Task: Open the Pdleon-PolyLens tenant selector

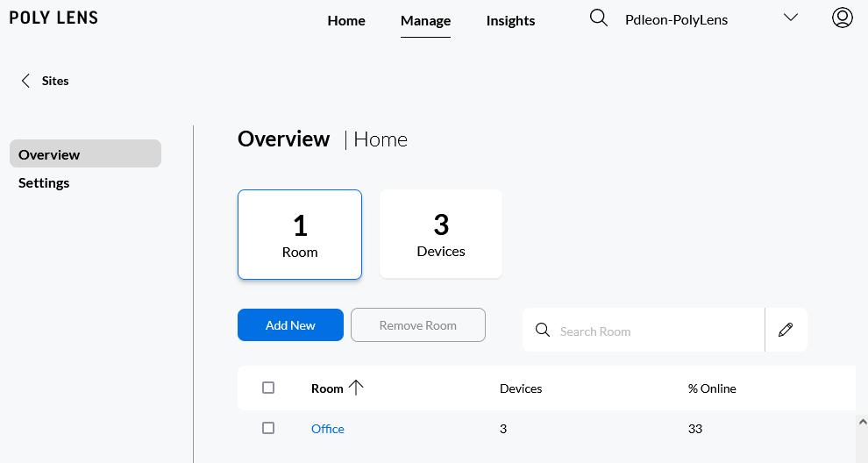Action: 676,19
